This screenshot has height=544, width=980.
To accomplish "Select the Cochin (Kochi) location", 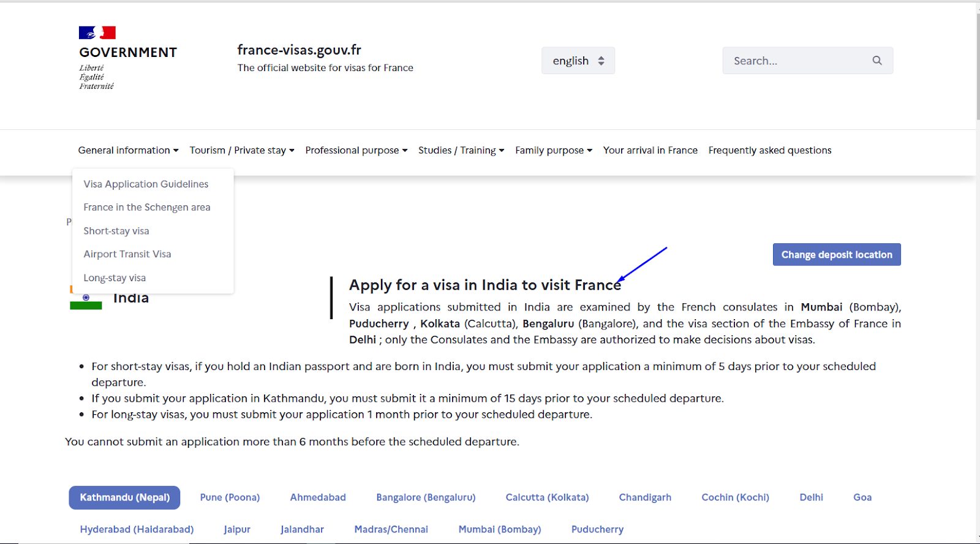I will click(735, 497).
